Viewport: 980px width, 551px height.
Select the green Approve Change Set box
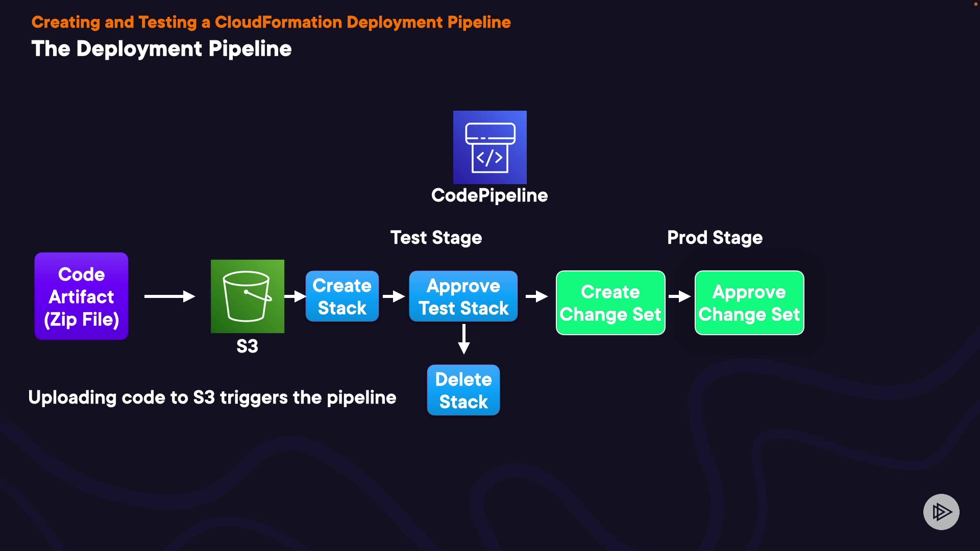click(749, 303)
